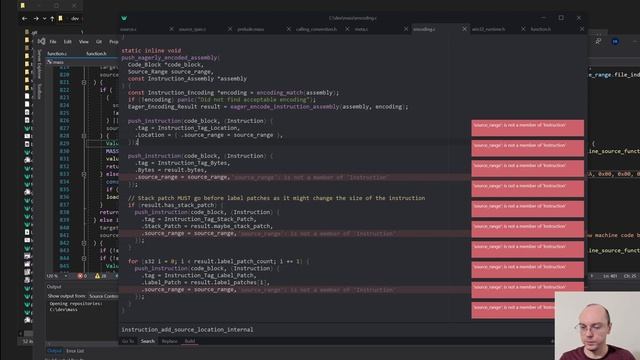Open the 'Show output from' Source Control dropdown
This screenshot has width=640, height=360.
103,296
